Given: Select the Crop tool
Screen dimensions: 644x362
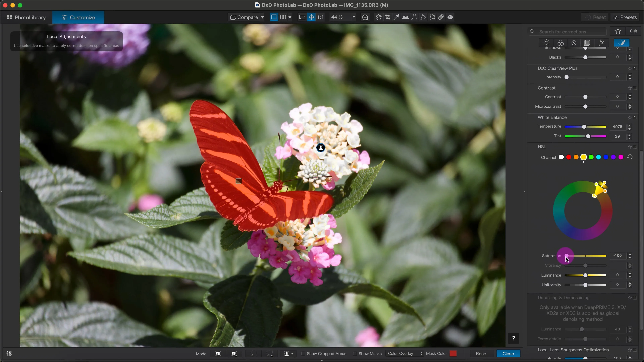Looking at the screenshot, I should point(387,17).
